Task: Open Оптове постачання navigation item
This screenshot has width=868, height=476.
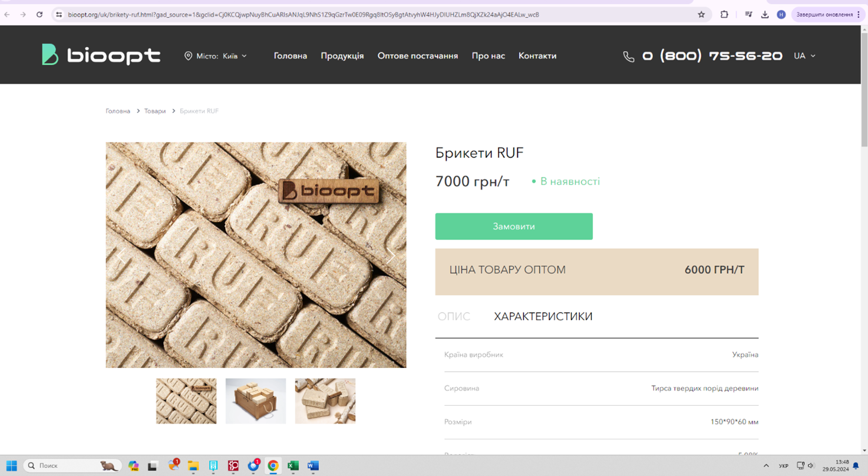Action: [x=418, y=56]
